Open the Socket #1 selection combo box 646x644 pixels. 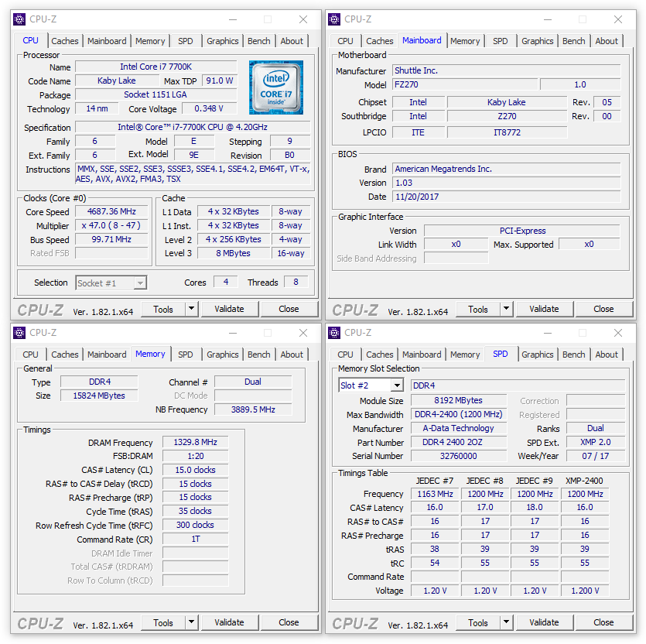coord(111,283)
